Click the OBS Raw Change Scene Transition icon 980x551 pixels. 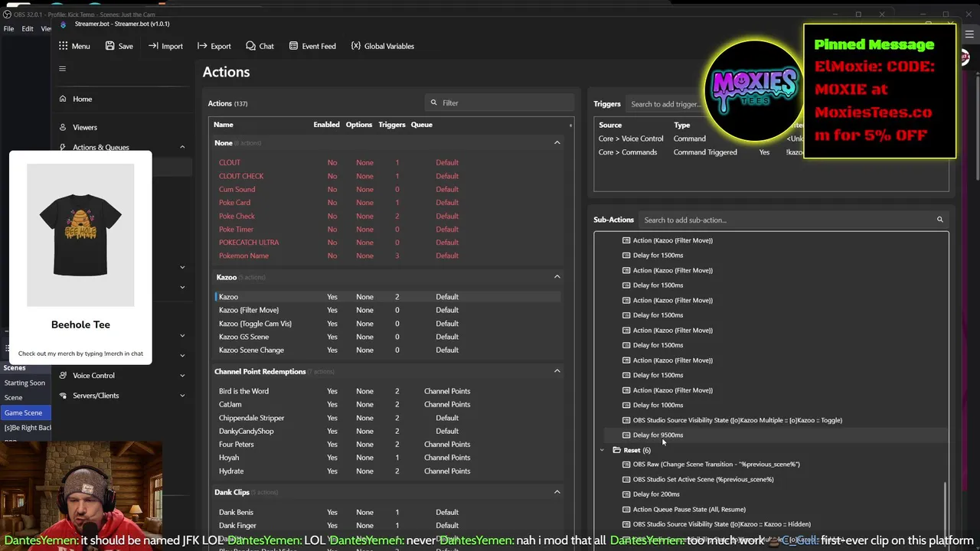click(626, 465)
